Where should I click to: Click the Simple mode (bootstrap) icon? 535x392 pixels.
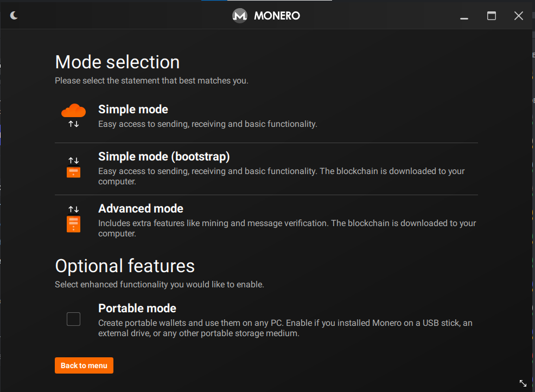pos(73,168)
